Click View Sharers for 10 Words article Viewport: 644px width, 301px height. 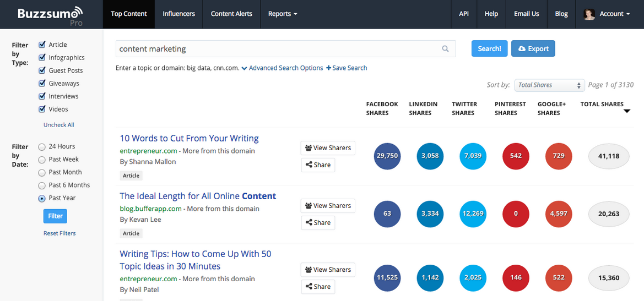pyautogui.click(x=328, y=148)
